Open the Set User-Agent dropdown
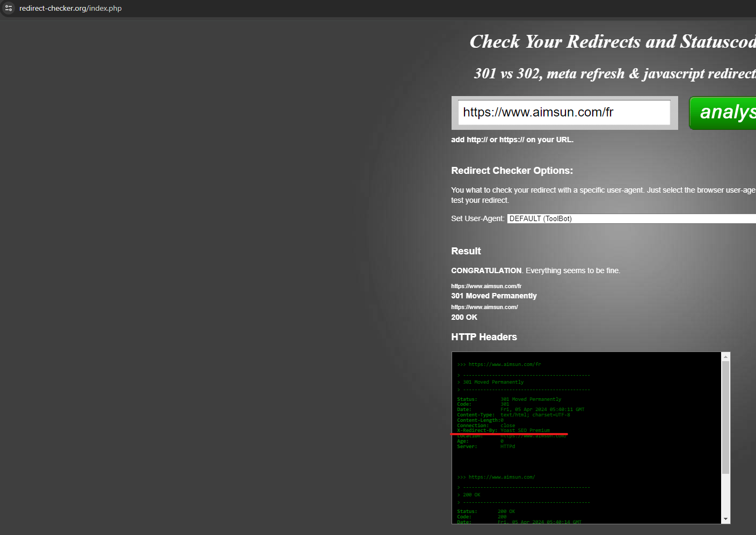 tap(631, 218)
